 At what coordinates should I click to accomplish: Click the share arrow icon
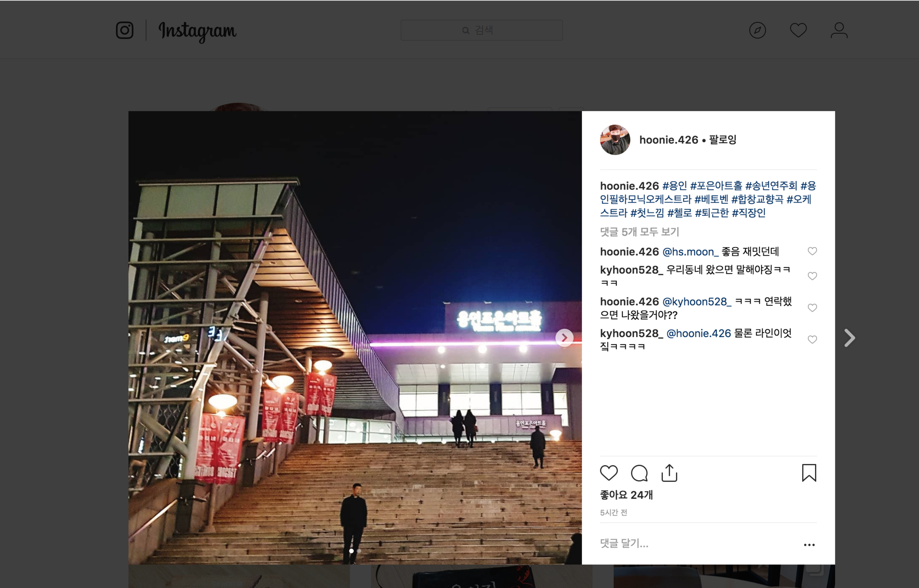669,473
